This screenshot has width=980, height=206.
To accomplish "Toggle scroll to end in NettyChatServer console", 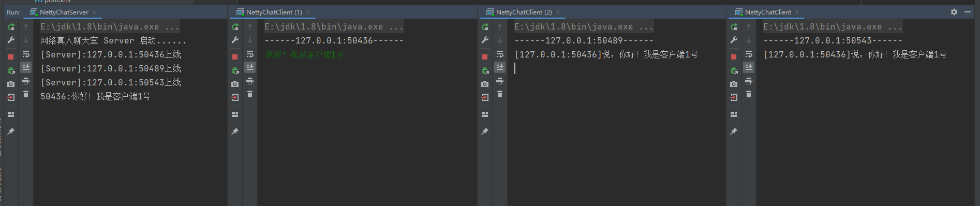I will [26, 67].
